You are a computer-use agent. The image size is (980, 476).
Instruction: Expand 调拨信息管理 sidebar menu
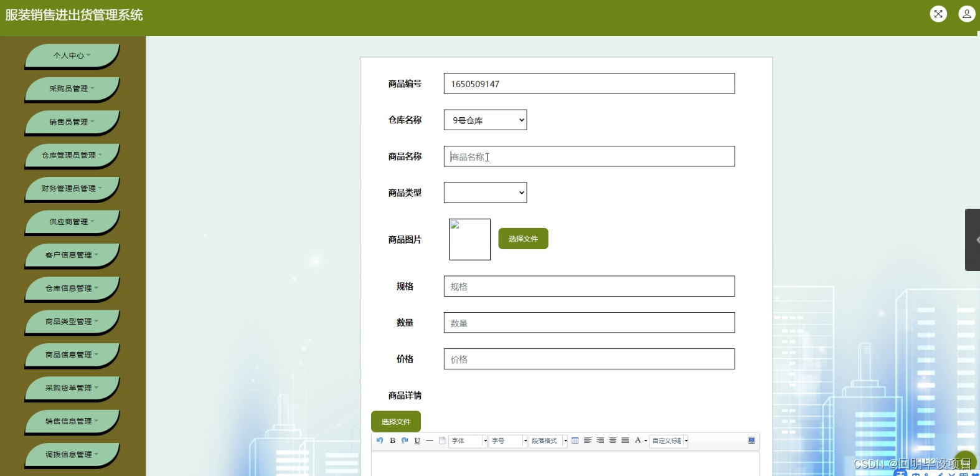(72, 455)
